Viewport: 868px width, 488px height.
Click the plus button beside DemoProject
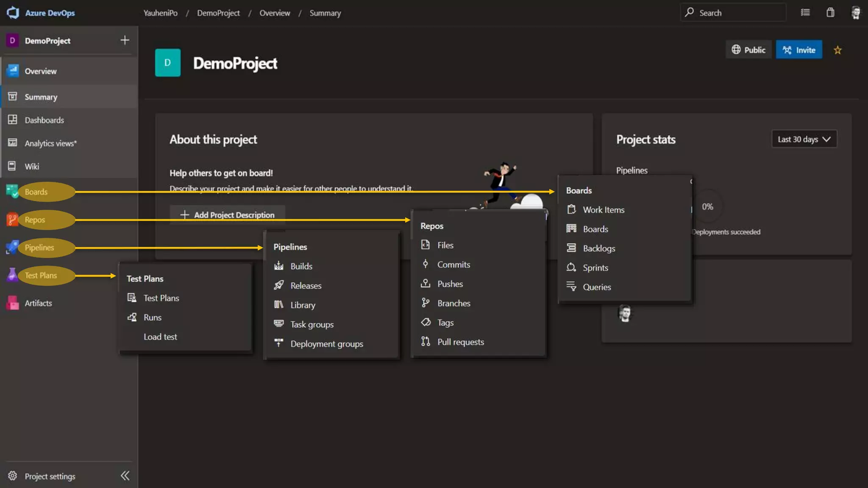[x=125, y=40]
